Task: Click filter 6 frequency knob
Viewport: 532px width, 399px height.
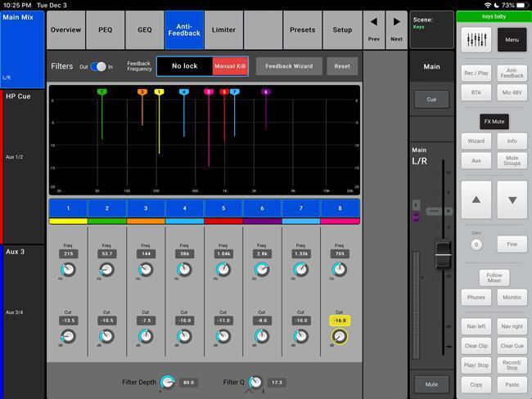Action: (262, 270)
